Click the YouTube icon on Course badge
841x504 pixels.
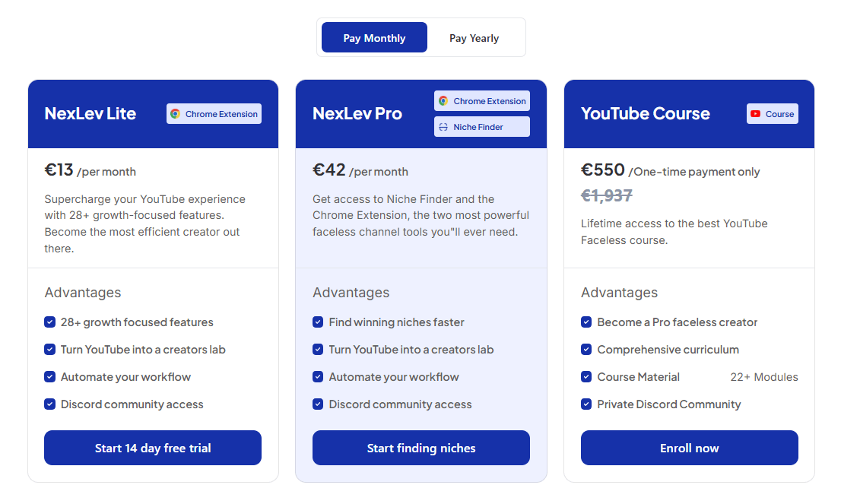click(756, 113)
